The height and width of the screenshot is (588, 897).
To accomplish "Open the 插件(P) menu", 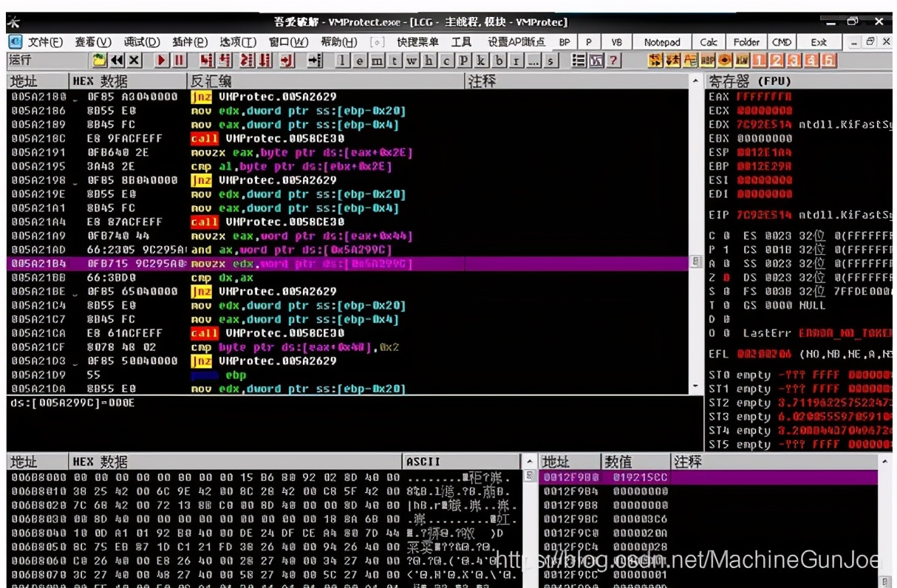I will point(190,42).
